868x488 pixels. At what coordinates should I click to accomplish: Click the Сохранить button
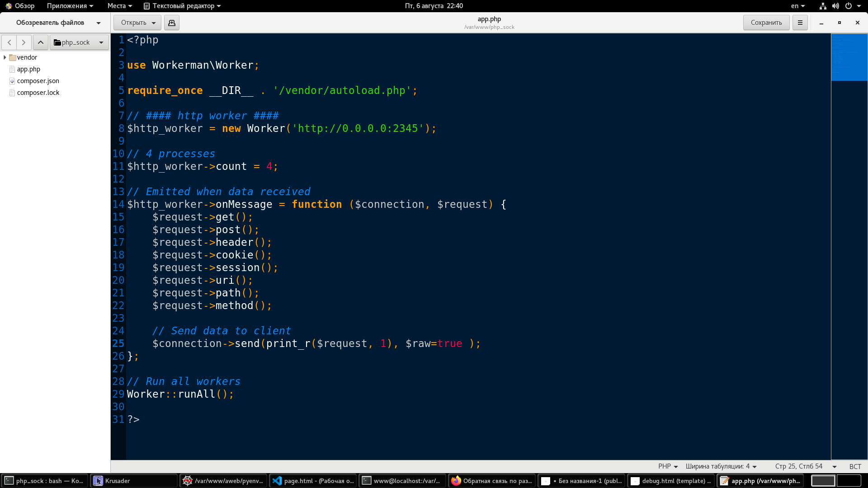click(x=766, y=23)
